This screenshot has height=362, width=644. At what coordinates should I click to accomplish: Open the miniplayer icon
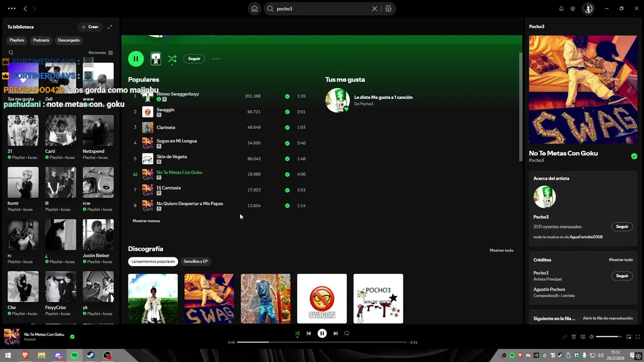629,337
